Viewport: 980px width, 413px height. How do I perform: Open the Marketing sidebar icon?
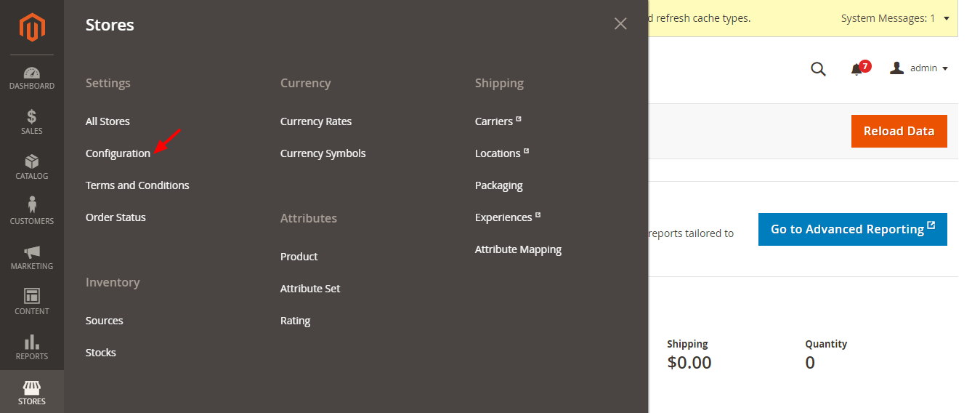coord(32,257)
